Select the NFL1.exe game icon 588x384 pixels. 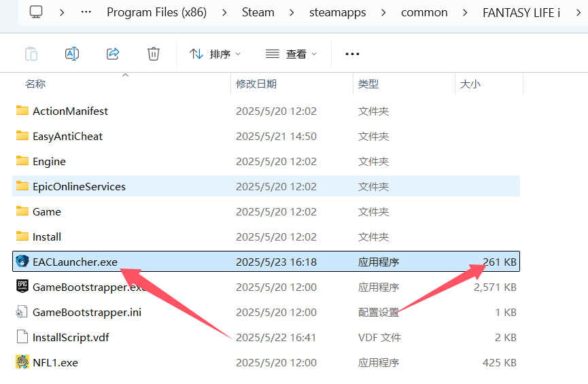click(x=22, y=362)
